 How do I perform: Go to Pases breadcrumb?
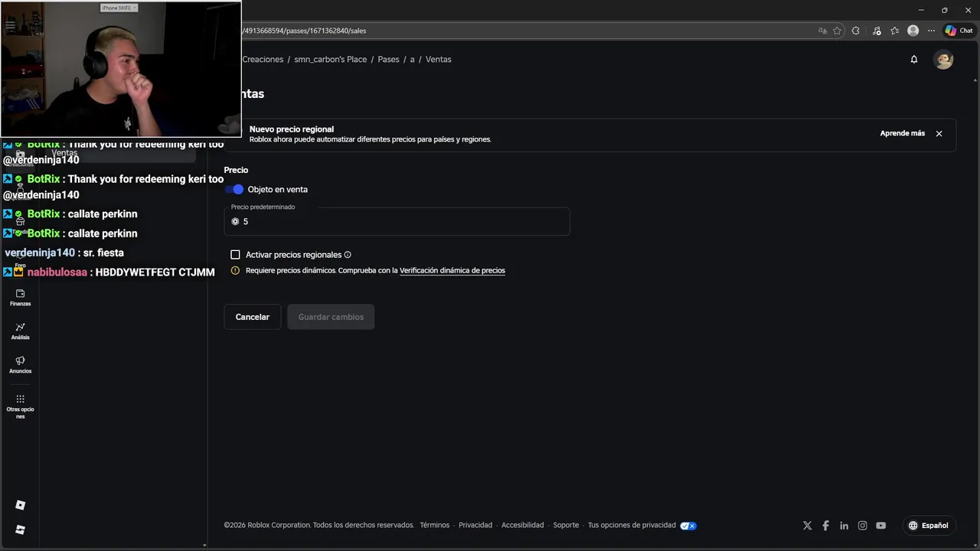click(x=388, y=59)
